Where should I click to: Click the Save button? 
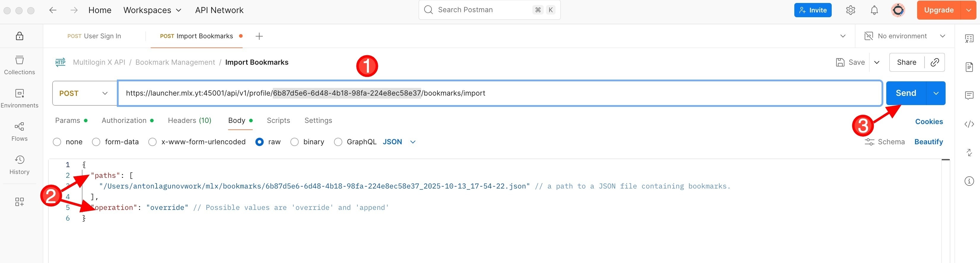click(850, 62)
